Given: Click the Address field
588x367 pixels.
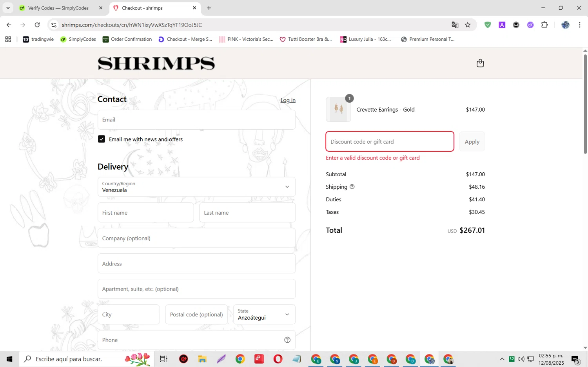Looking at the screenshot, I should (x=196, y=263).
